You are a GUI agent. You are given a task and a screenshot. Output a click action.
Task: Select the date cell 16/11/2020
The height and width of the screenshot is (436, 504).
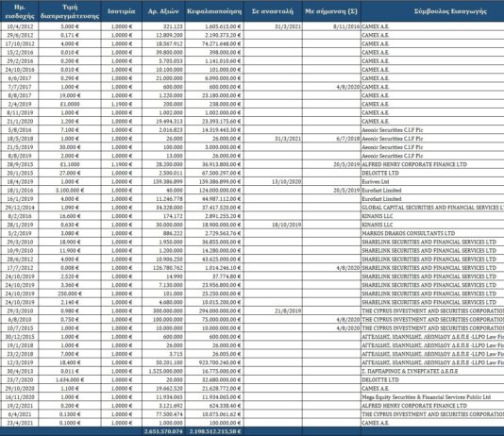20,397
